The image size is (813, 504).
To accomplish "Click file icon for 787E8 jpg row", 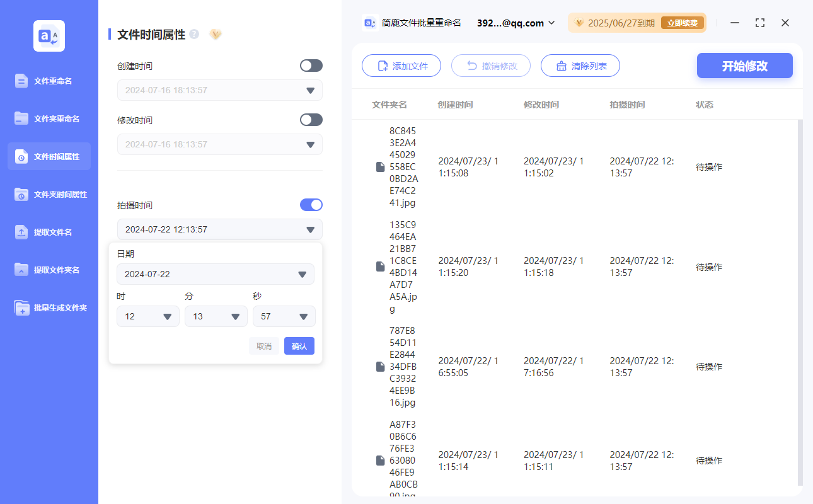I will tap(380, 367).
